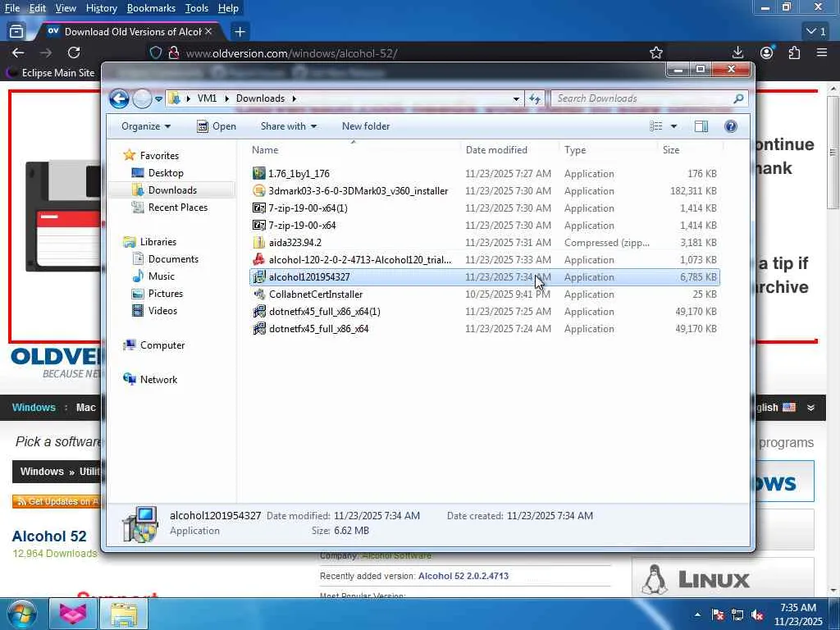This screenshot has width=840, height=630.
Task: Open the browser Edit menu
Action: (38, 8)
